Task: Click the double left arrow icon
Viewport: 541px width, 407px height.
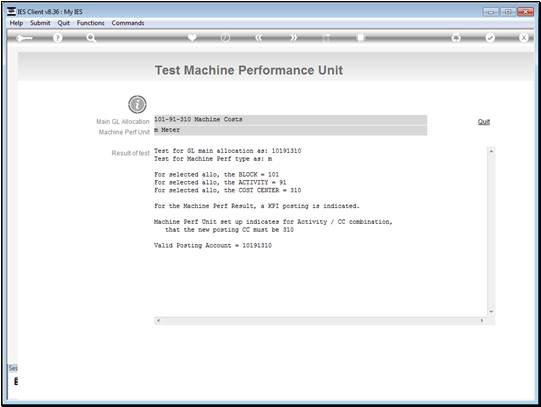Action: coord(259,38)
